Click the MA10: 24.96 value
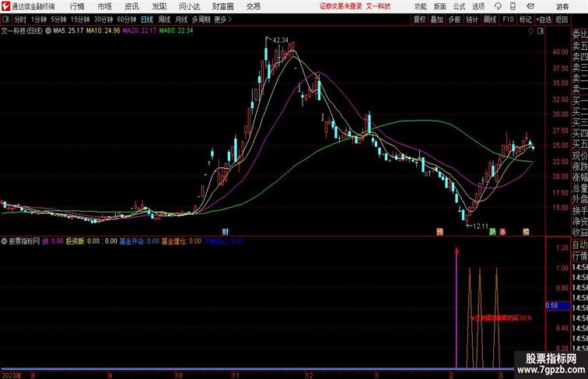Viewport: 588px width, 379px height. [103, 31]
